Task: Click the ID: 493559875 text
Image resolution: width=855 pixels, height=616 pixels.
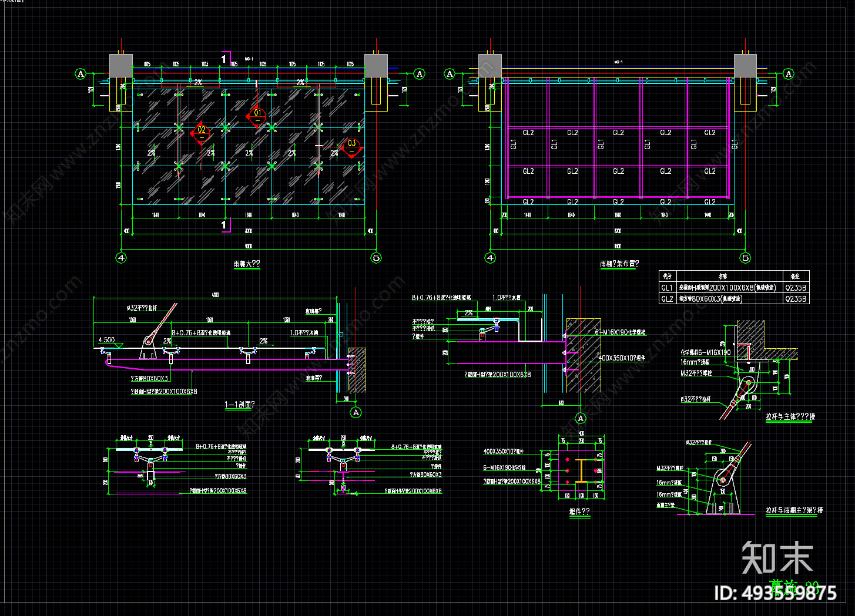Action: point(775,593)
